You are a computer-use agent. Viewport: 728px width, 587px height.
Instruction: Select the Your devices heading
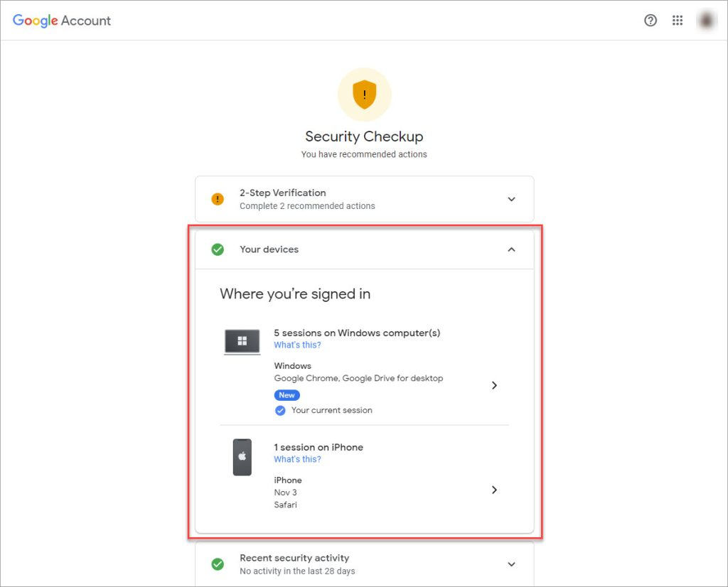[x=269, y=249]
